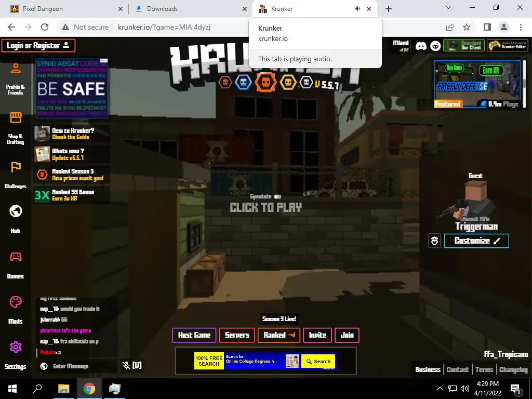Click Login or Register button
The image size is (532, 399).
click(38, 46)
